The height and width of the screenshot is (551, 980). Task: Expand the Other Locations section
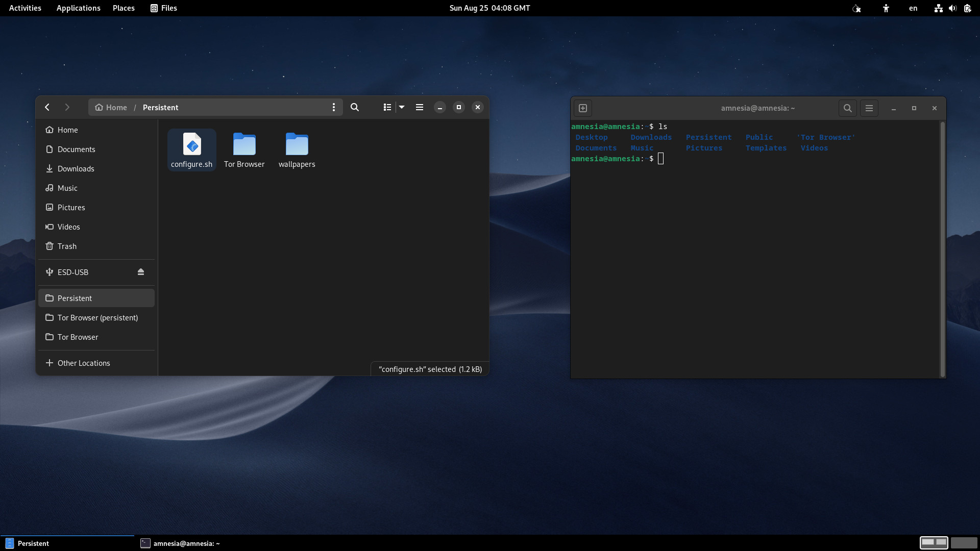[x=84, y=363]
